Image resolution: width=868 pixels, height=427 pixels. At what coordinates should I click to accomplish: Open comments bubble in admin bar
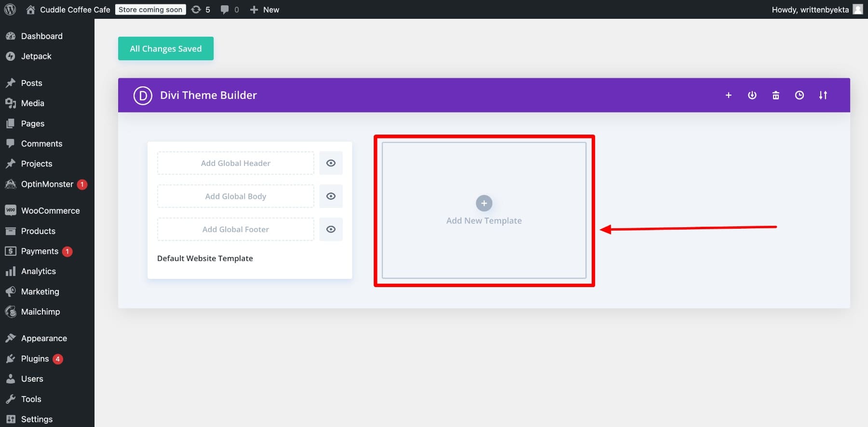pos(230,10)
